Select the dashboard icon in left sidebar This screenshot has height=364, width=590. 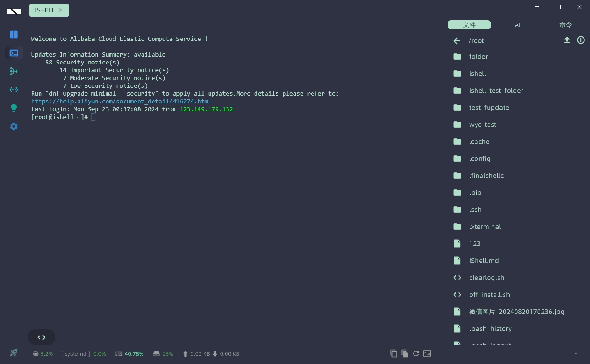click(14, 34)
